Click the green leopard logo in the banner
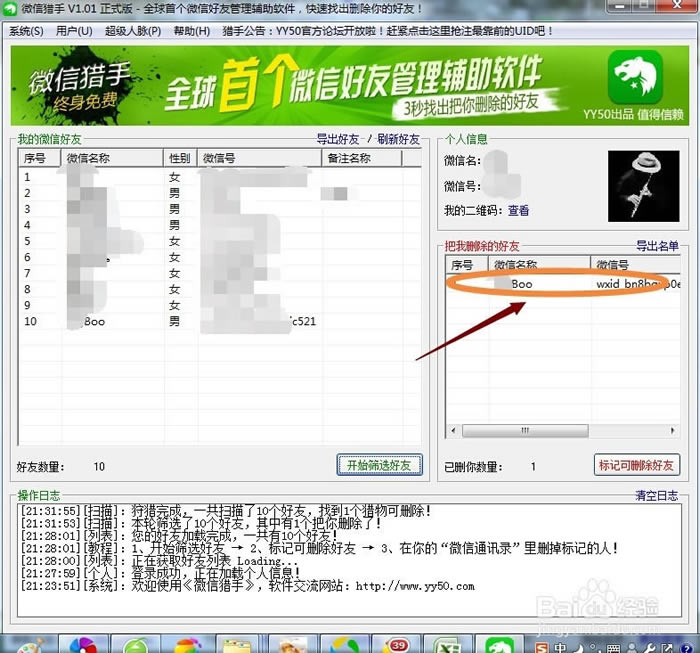This screenshot has width=700, height=653. click(x=635, y=77)
